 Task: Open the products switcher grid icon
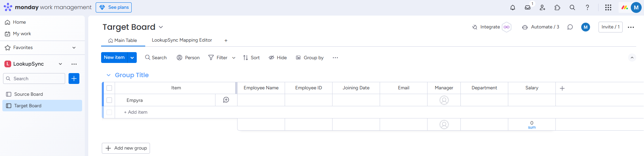[x=608, y=7]
